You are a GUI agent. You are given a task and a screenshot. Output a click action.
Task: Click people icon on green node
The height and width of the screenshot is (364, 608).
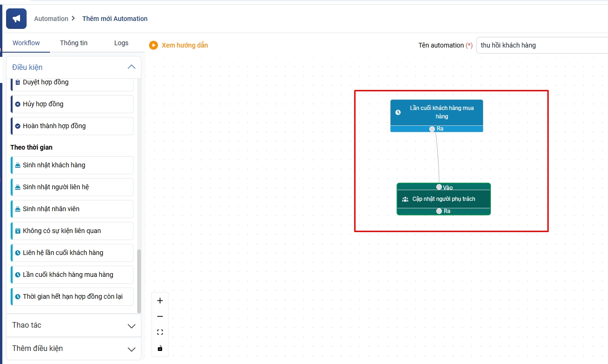[x=405, y=199]
